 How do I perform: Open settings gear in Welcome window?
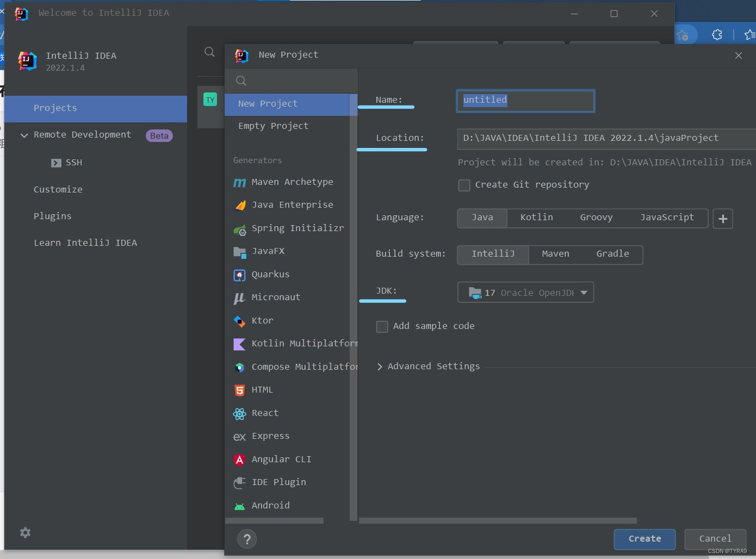[25, 532]
